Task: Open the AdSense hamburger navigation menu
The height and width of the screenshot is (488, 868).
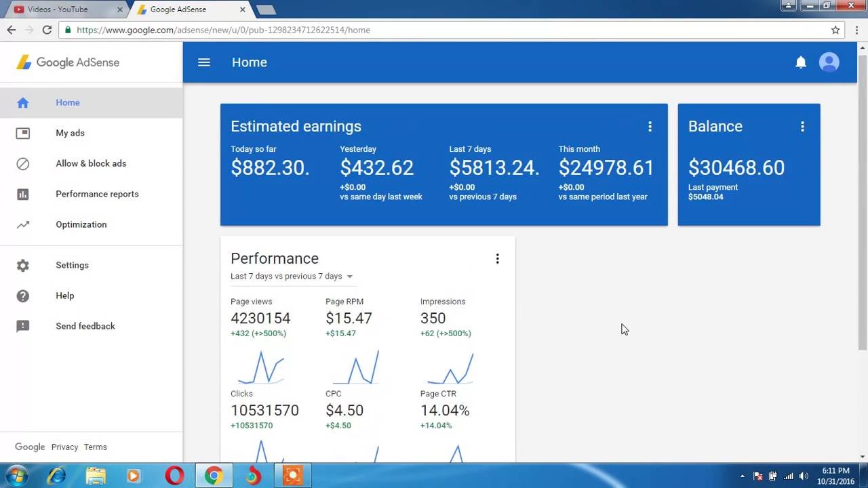Action: pyautogui.click(x=204, y=62)
